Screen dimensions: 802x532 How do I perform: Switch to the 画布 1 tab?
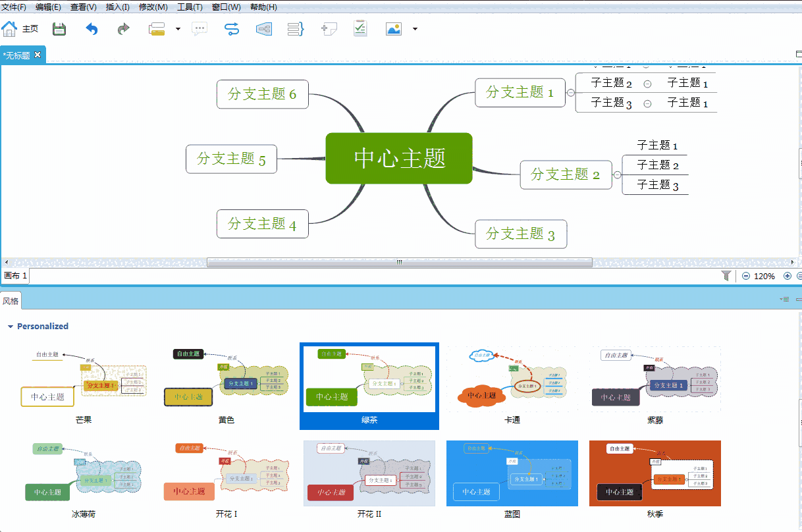14,276
